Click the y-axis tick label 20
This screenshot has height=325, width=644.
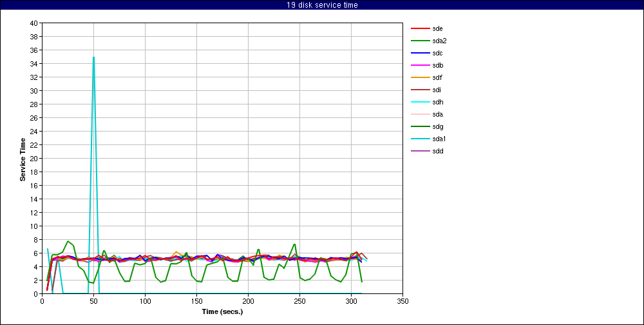[x=34, y=159]
